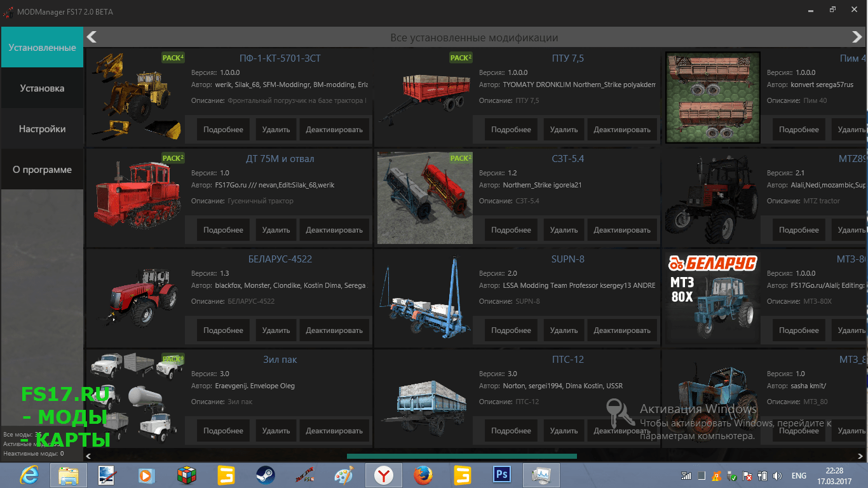Click heading Все установленные модификации
The image size is (868, 488).
pos(474,38)
